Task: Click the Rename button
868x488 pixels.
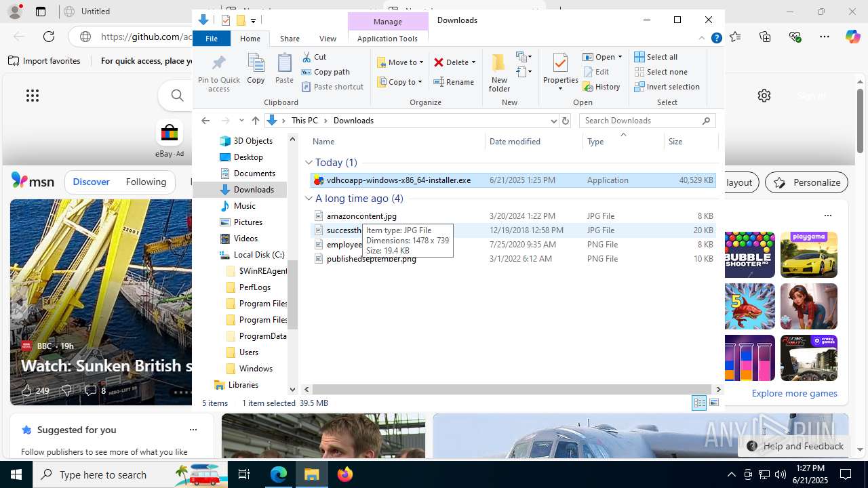Action: click(x=454, y=82)
